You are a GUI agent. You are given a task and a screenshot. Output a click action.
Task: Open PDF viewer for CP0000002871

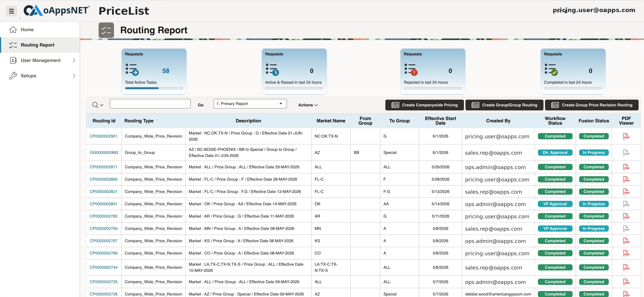[626, 167]
